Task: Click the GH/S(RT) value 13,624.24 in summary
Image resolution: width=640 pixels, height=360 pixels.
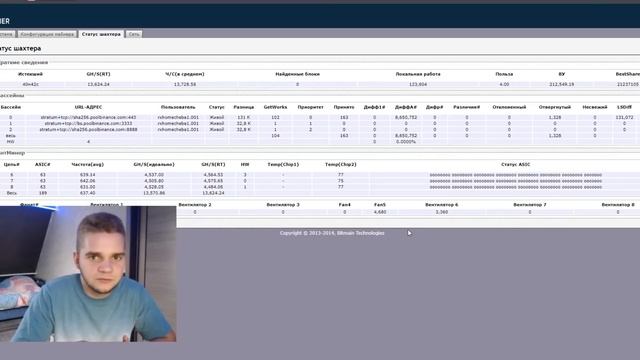Action: click(x=98, y=84)
